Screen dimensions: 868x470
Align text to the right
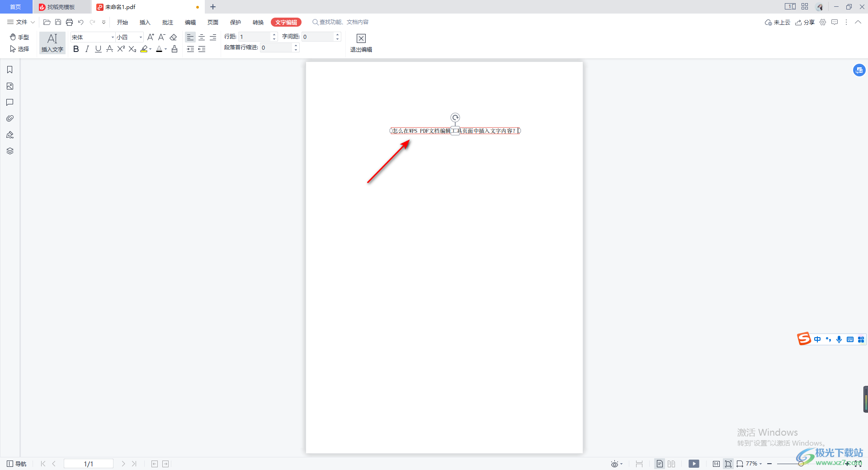[x=213, y=37]
